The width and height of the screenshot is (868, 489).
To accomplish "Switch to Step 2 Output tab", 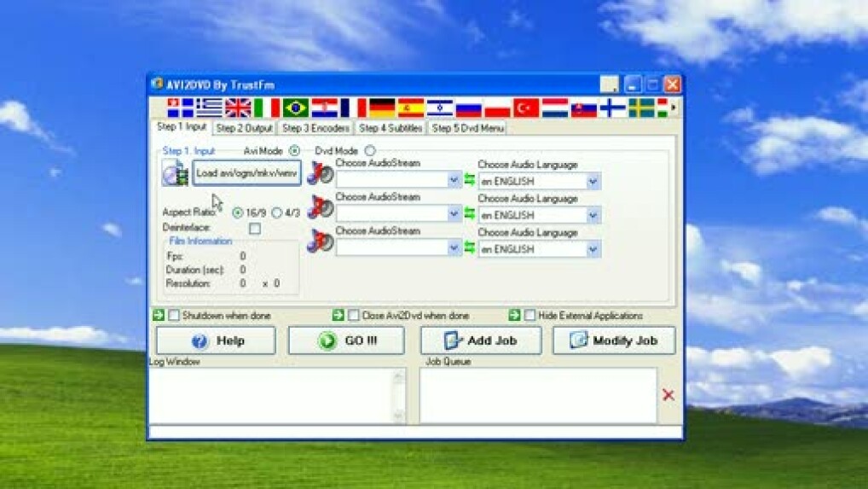I will [243, 128].
